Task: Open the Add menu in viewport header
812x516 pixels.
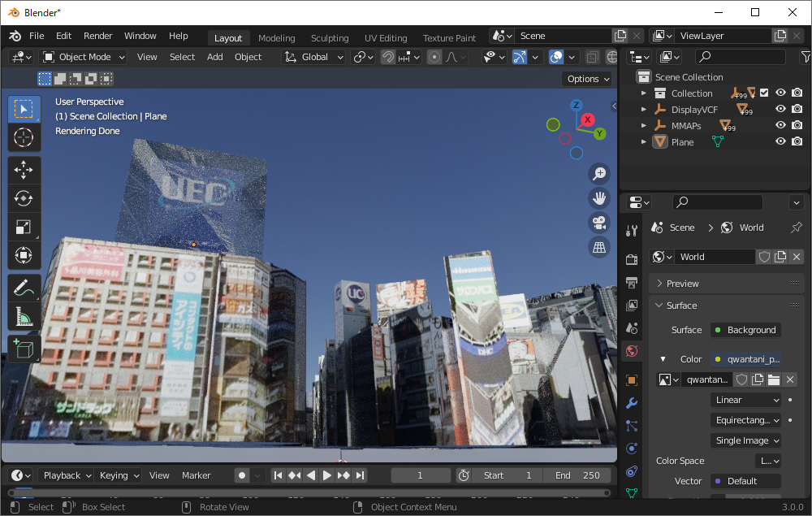Action: coord(215,57)
